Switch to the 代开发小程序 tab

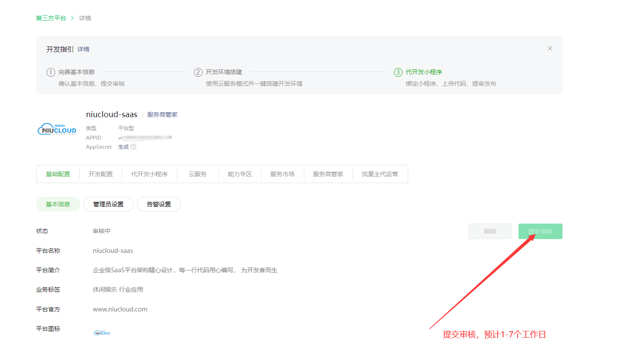pyautogui.click(x=149, y=174)
